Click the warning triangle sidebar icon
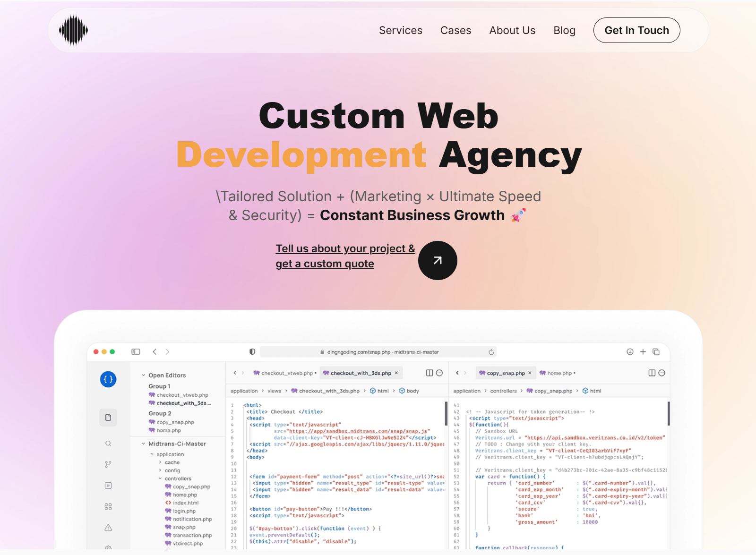Image resolution: width=756 pixels, height=555 pixels. [108, 528]
